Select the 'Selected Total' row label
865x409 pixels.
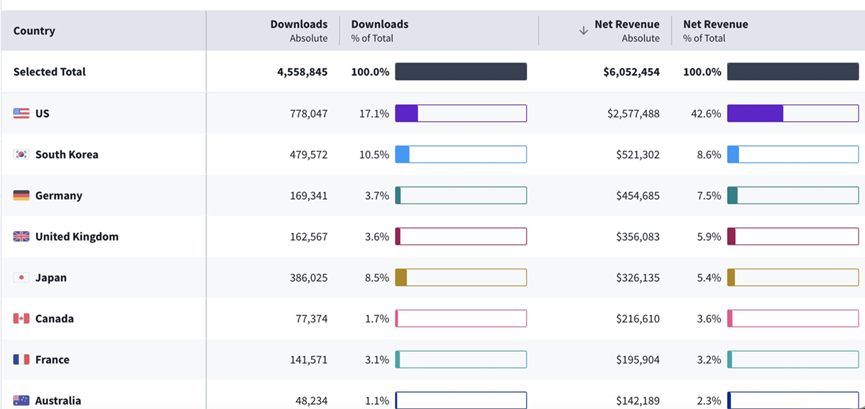50,72
